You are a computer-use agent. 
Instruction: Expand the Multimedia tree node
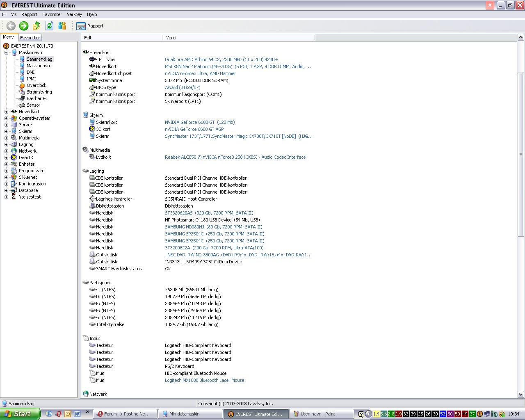pyautogui.click(x=6, y=138)
